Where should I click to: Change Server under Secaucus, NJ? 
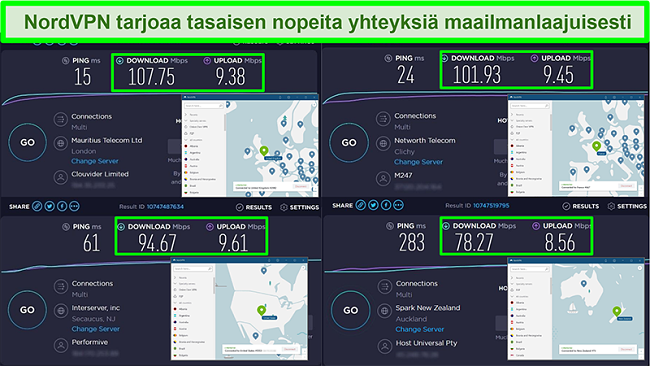pos(96,329)
